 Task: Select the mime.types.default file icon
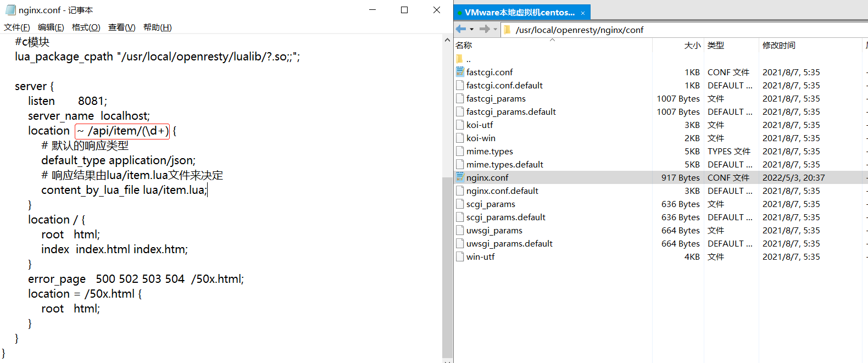(460, 164)
